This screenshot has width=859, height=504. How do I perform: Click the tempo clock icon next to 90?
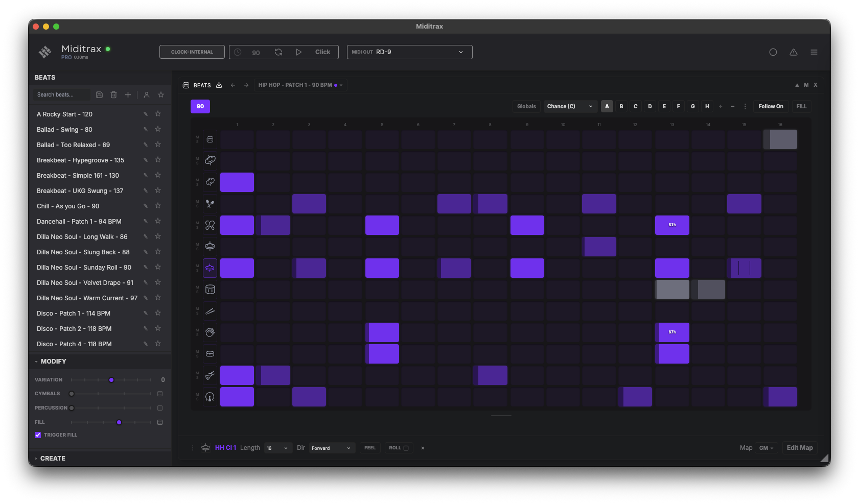pos(238,52)
